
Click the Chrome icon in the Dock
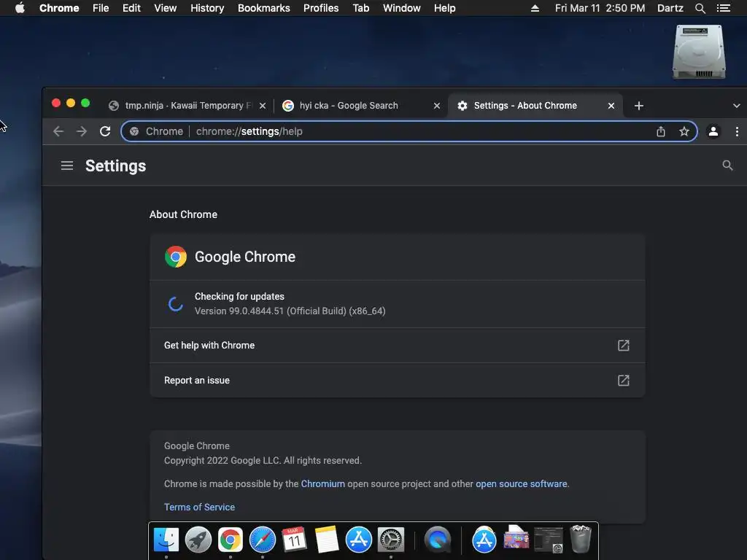pyautogui.click(x=230, y=540)
